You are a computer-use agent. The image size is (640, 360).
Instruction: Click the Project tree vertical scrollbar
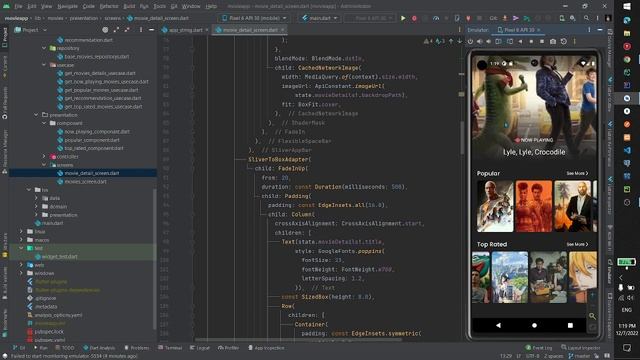coord(154,259)
